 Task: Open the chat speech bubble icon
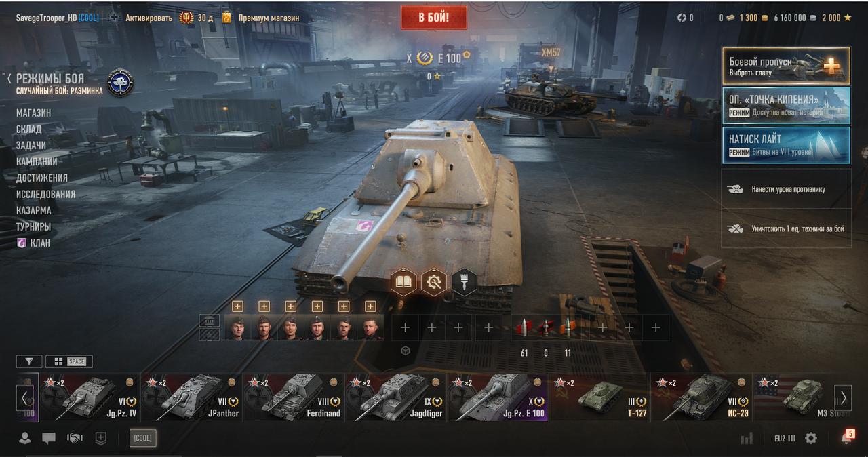tap(49, 438)
